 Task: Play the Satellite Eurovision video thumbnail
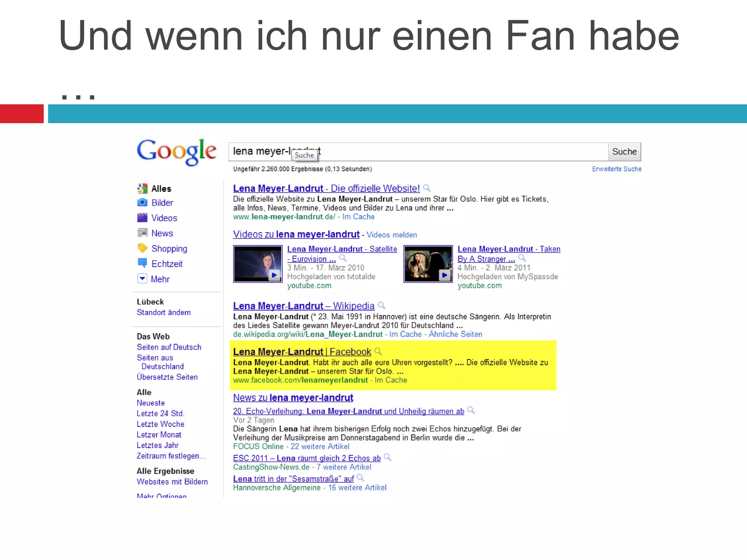point(258,264)
